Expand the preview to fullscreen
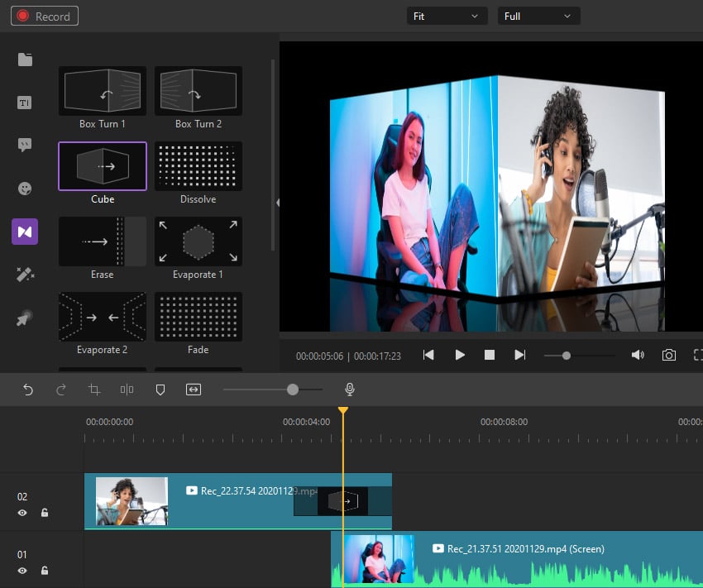This screenshot has height=588, width=703. click(x=697, y=355)
